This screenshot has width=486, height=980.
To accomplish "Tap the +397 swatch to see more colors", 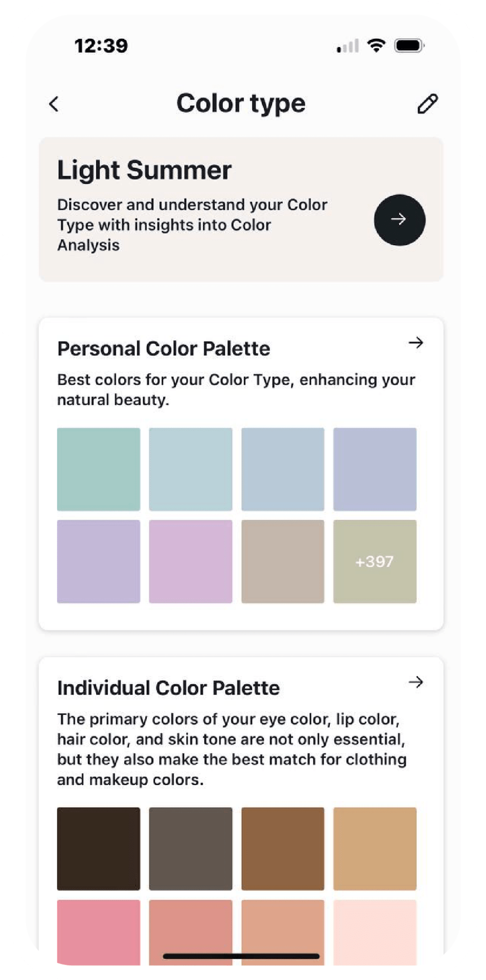I will [x=375, y=562].
